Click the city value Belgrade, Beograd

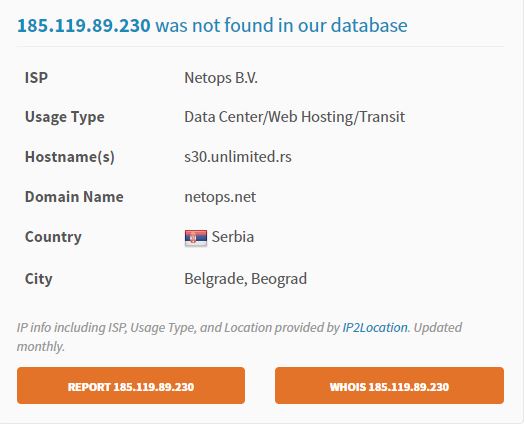coord(245,279)
